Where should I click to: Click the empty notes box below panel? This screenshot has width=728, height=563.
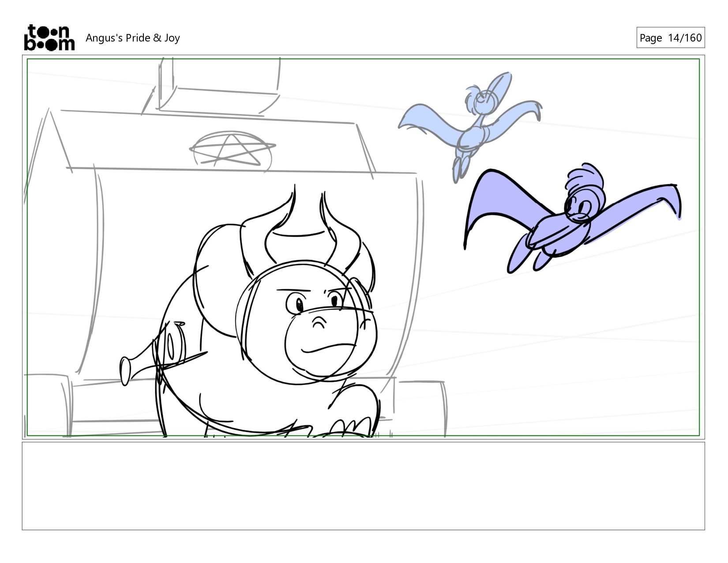[363, 486]
